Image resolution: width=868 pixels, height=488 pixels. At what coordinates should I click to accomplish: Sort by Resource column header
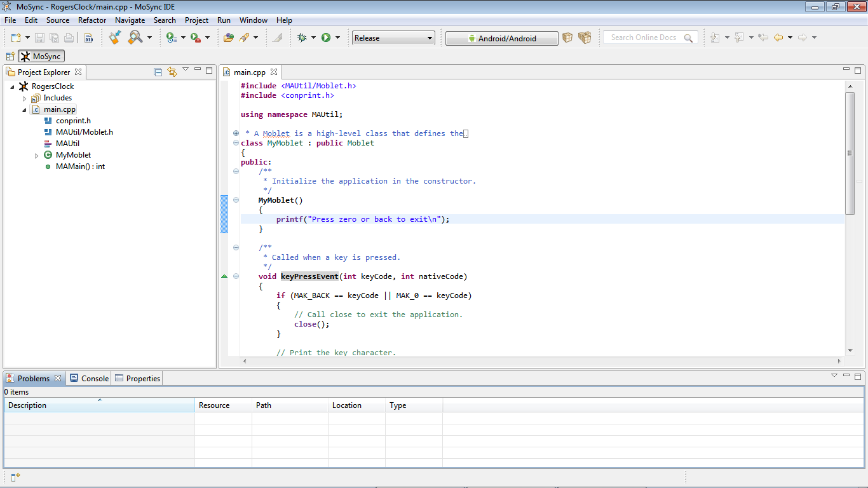pyautogui.click(x=223, y=405)
